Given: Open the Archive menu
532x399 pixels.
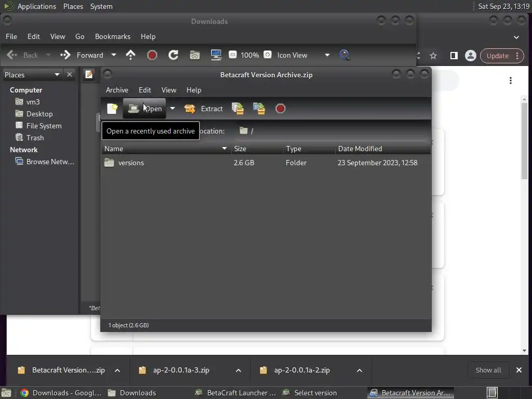Looking at the screenshot, I should point(117,90).
